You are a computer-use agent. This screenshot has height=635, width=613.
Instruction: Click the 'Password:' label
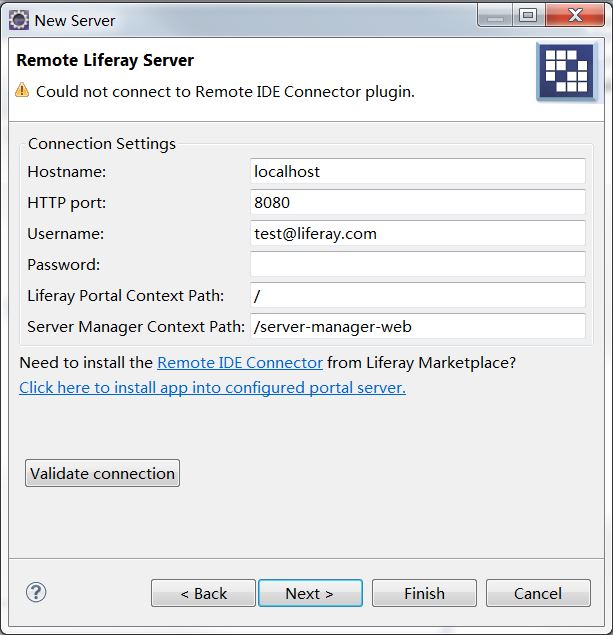(64, 264)
